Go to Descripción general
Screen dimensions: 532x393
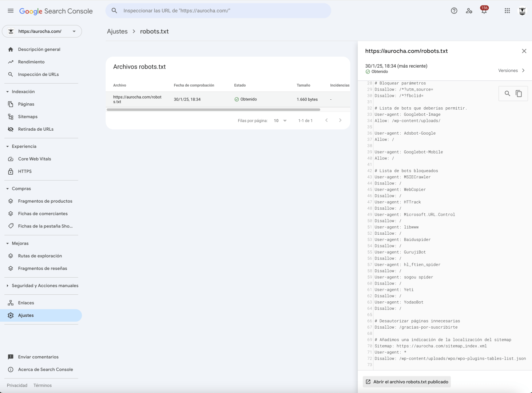39,49
